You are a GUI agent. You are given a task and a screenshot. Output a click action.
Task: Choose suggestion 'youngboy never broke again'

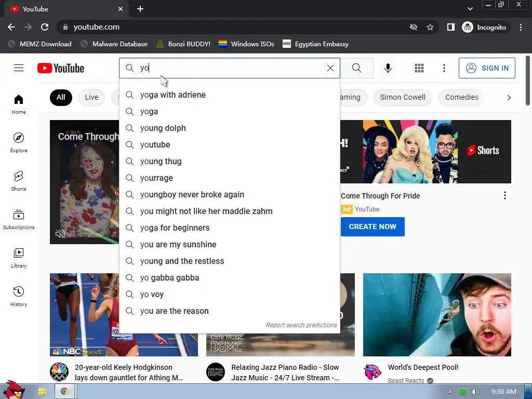click(229, 194)
